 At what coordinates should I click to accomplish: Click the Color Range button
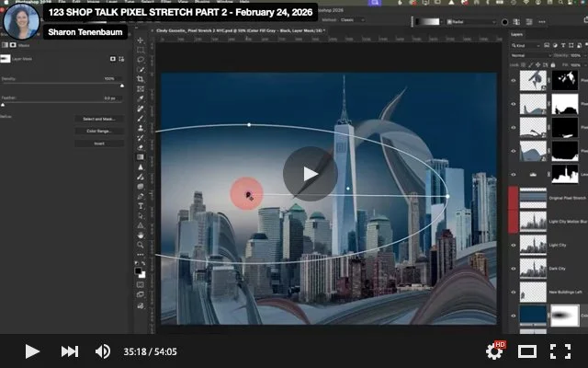click(99, 131)
